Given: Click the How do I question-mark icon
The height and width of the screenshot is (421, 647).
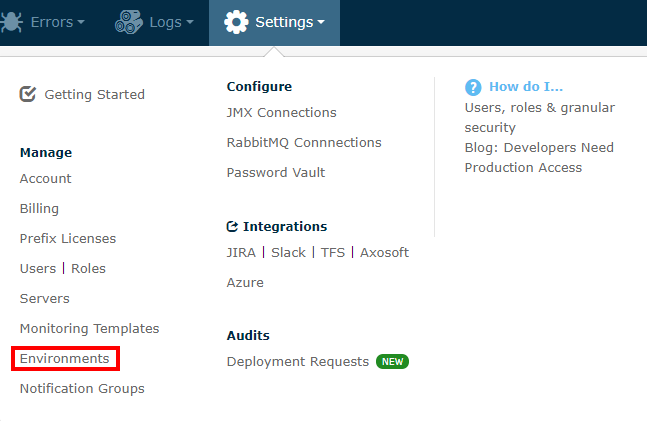Looking at the screenshot, I should tap(473, 87).
